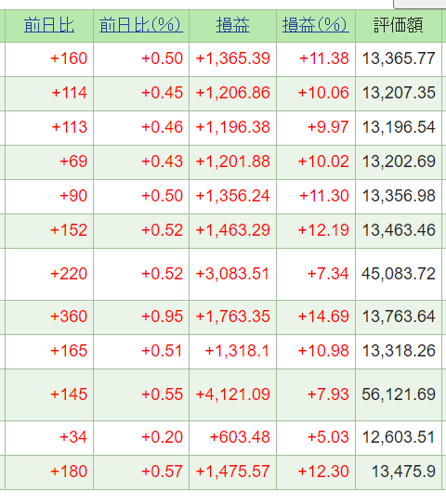This screenshot has width=446, height=504.
Task: Click the 損益 value +1,318.1
Action: 237,351
